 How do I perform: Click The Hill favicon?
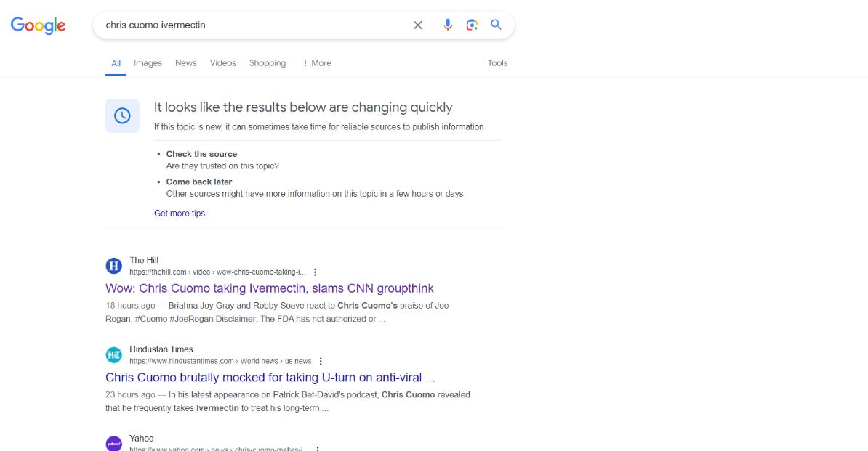tap(113, 266)
